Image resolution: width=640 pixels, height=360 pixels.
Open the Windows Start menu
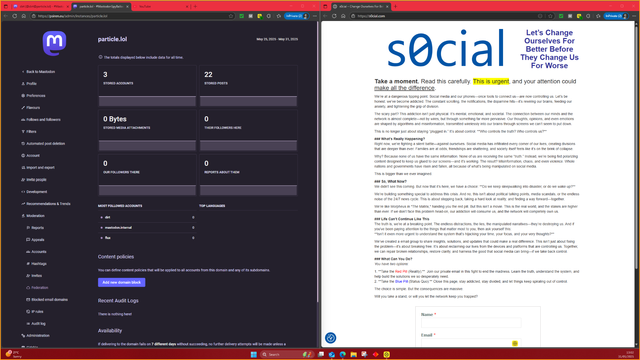click(x=253, y=354)
